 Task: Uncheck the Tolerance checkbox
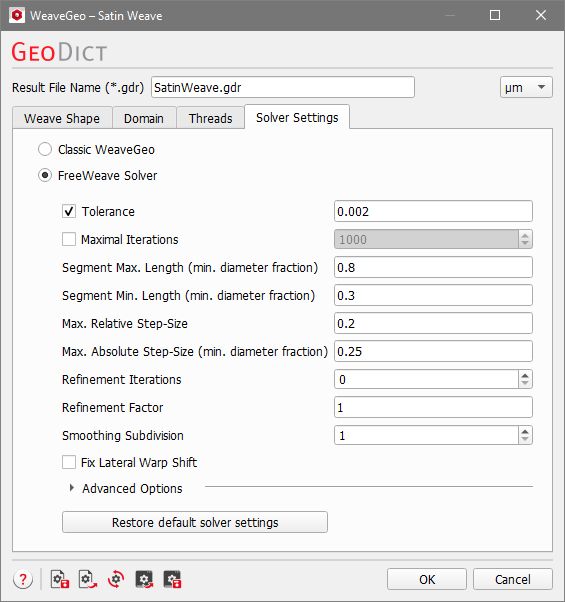[x=69, y=211]
